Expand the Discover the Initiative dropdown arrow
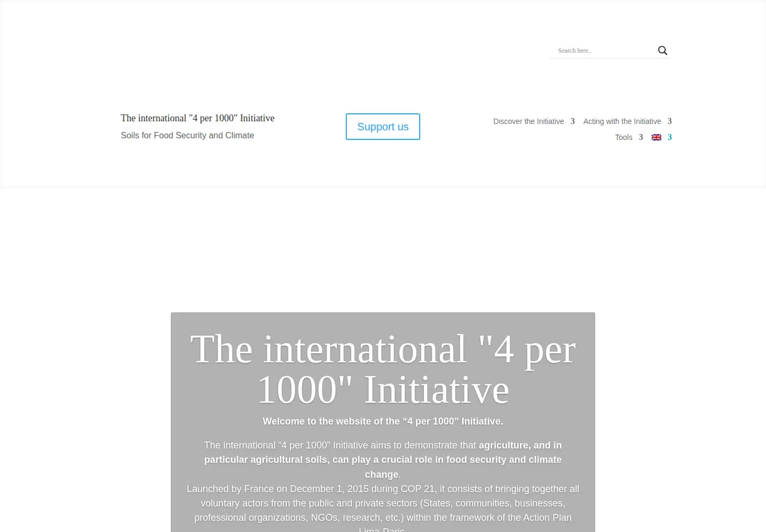The width and height of the screenshot is (766, 532). pyautogui.click(x=573, y=121)
